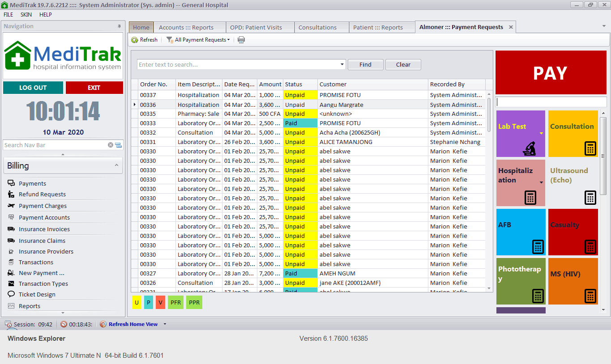
Task: Toggle the PFR status filter
Action: (175, 303)
